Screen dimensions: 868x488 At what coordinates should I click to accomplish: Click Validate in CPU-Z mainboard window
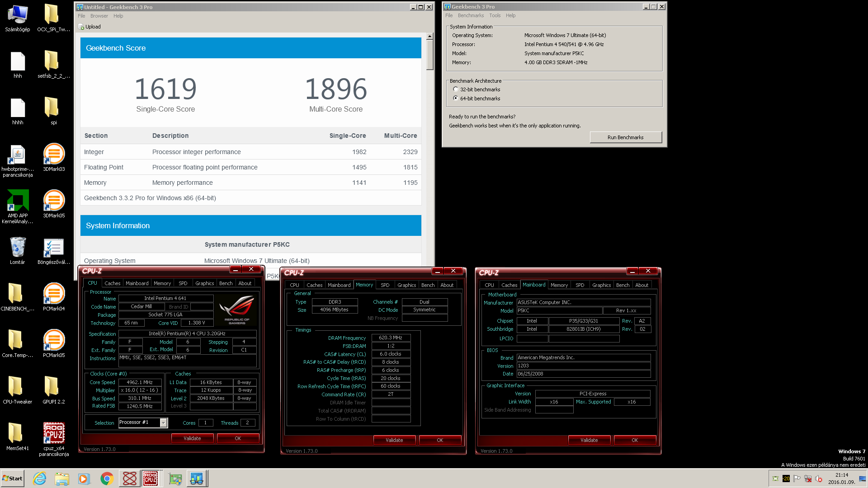pos(589,440)
